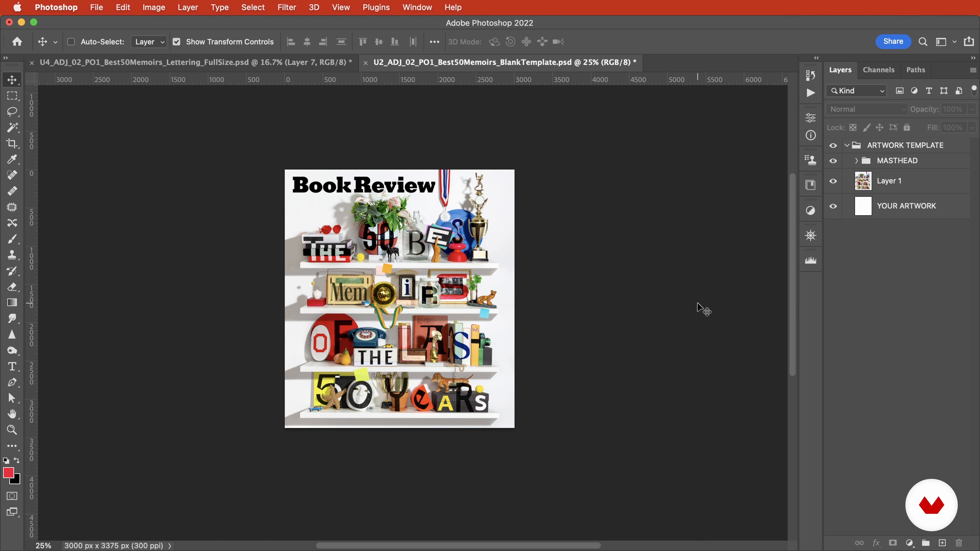Select Layer 1 thumbnail
The image size is (980, 551).
863,181
